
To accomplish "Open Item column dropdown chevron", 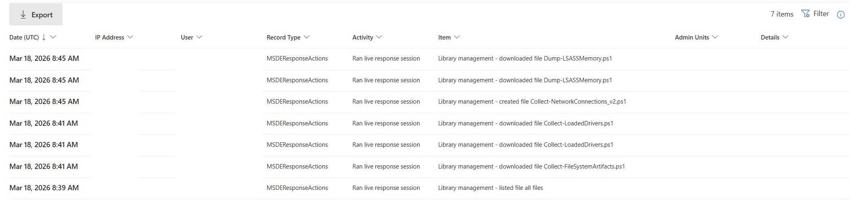I will click(x=457, y=37).
